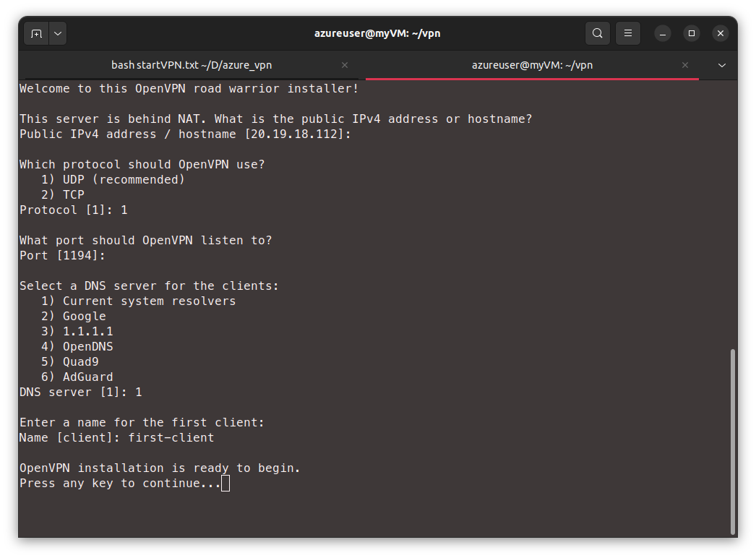The width and height of the screenshot is (756, 558).
Task: Expand the arrow beside the new tab button
Action: tap(58, 33)
